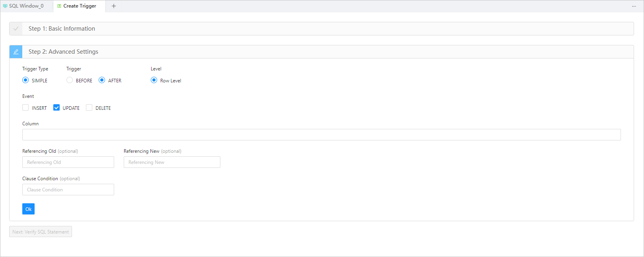The width and height of the screenshot is (644, 257).
Task: Open the Column selection dropdown
Action: click(321, 135)
